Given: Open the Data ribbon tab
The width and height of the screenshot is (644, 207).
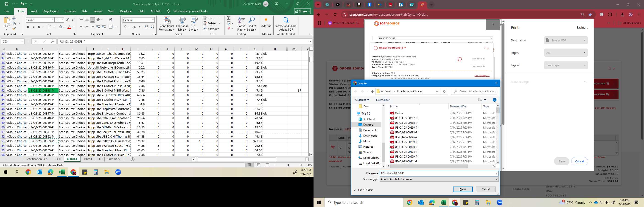Looking at the screenshot, I should (85, 11).
